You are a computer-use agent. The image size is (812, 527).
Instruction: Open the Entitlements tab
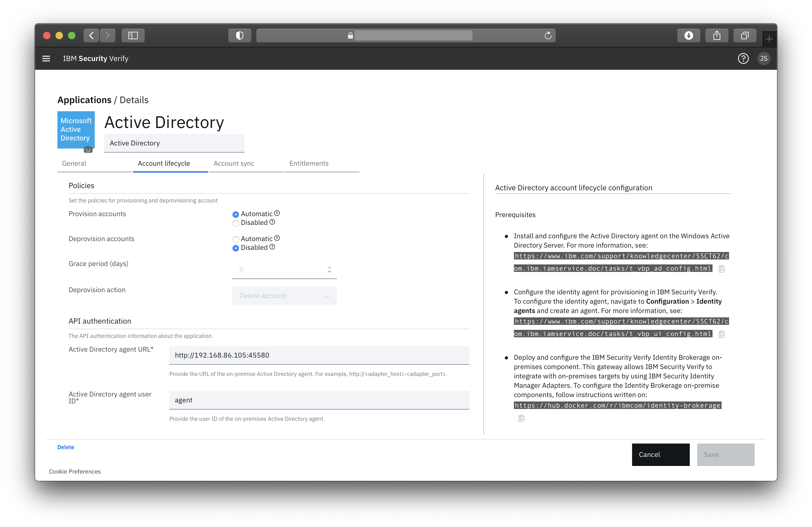[x=309, y=164]
